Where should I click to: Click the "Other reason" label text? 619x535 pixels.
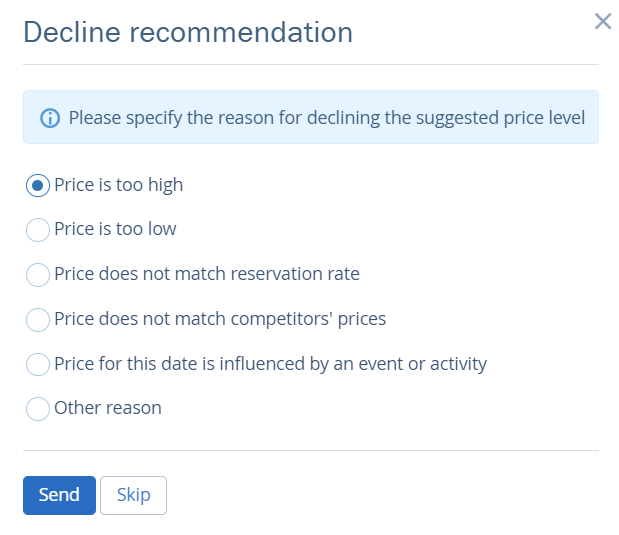107,408
